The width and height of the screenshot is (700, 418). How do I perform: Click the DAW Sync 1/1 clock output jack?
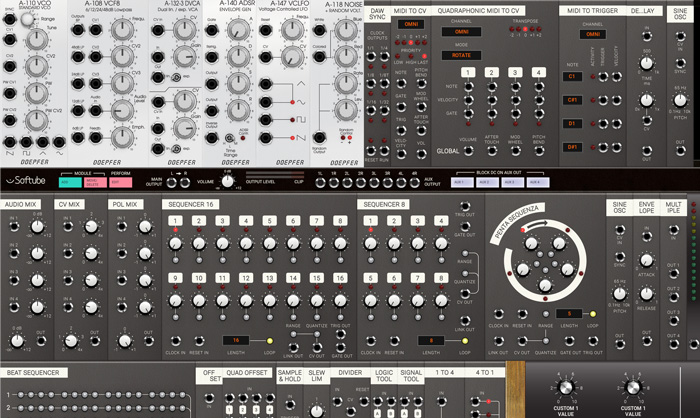pos(371,57)
